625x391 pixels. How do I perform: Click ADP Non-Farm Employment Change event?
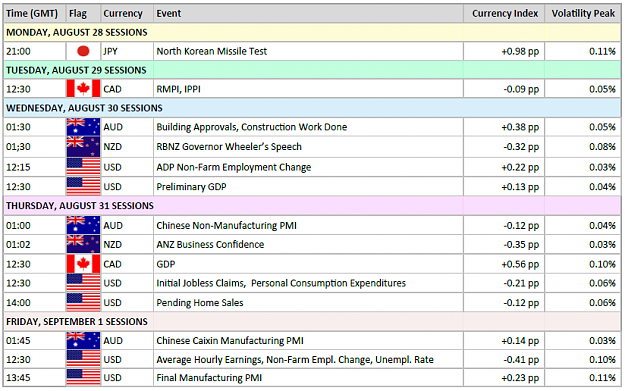[234, 167]
